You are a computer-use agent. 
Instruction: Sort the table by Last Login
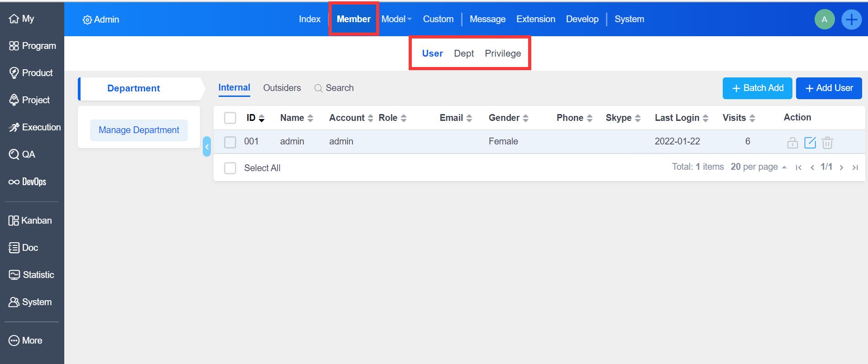pyautogui.click(x=681, y=118)
